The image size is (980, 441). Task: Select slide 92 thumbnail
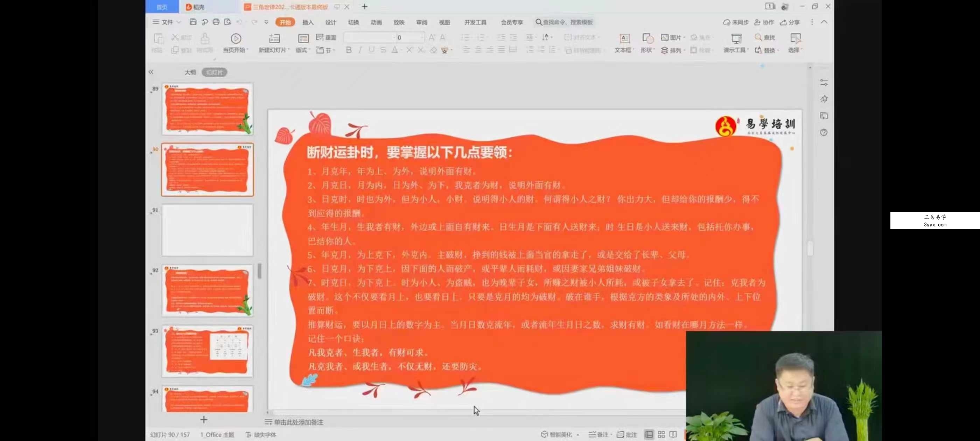[x=207, y=291]
